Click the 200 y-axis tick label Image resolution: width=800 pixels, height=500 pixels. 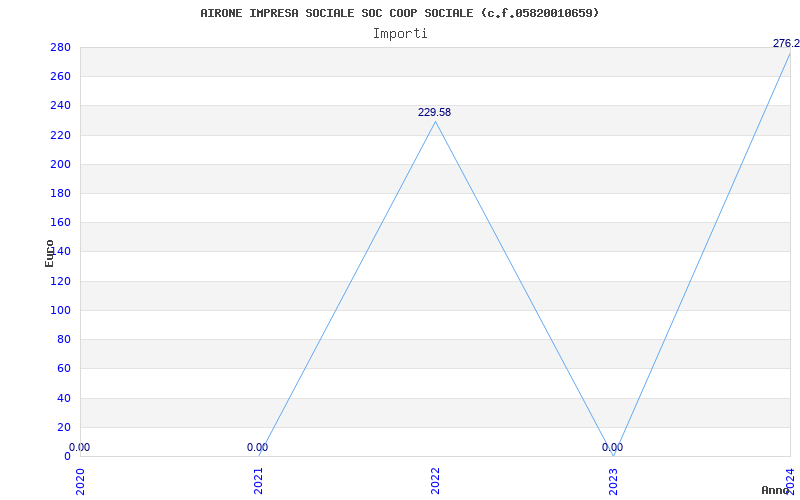(x=60, y=164)
